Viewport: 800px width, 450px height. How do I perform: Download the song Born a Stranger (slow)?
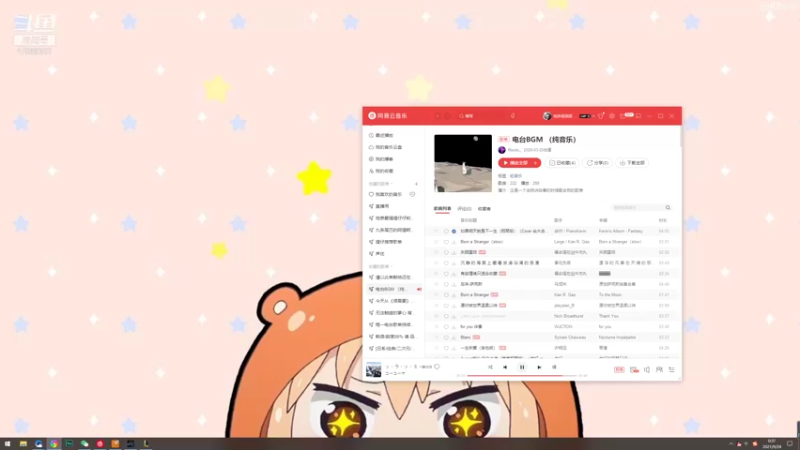[454, 242]
